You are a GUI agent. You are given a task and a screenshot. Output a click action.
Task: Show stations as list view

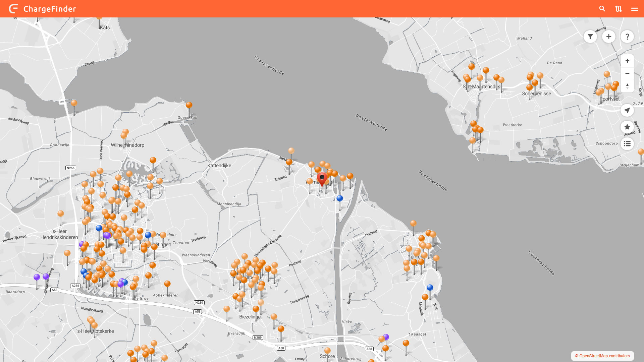(627, 144)
